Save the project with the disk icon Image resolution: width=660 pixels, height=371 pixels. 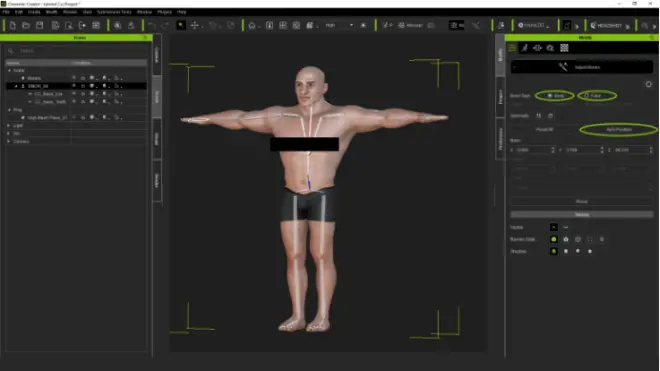[40, 26]
